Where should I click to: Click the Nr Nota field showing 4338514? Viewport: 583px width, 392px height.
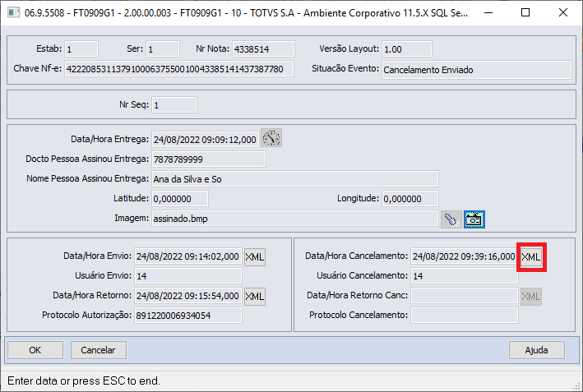tap(263, 49)
